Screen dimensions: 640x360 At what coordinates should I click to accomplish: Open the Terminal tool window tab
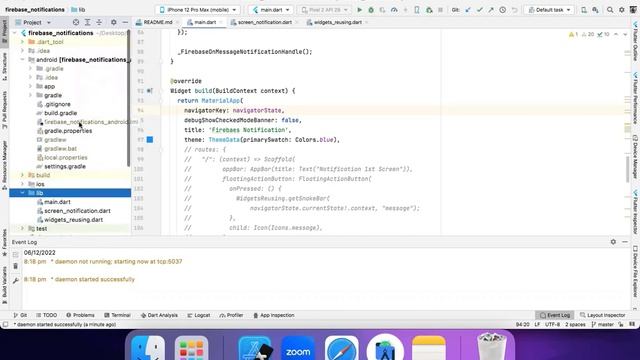click(117, 315)
